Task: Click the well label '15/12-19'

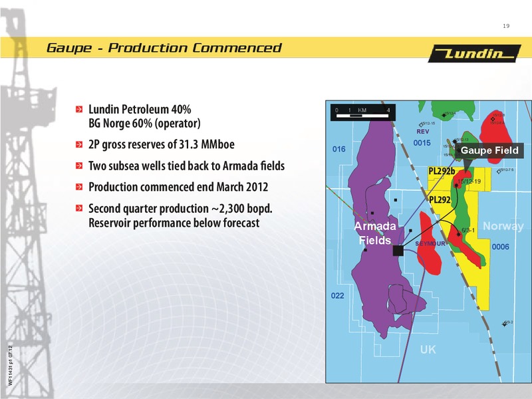Action: (x=469, y=182)
